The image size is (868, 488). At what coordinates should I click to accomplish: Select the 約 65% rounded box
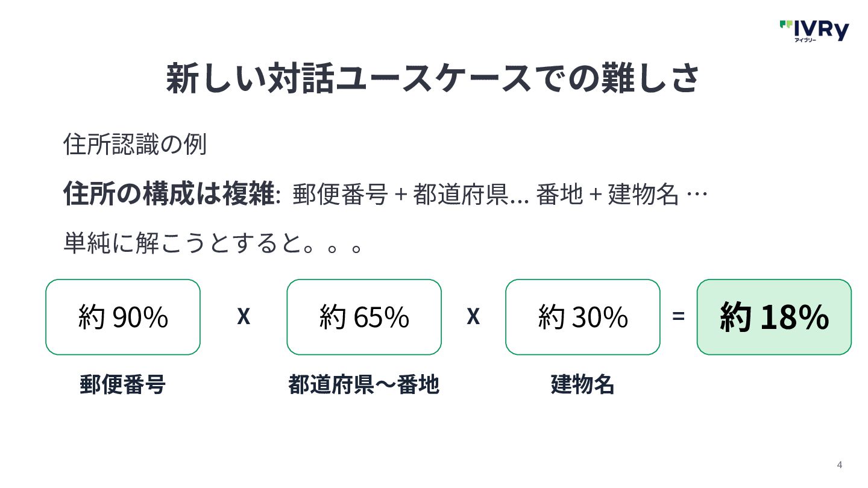(x=364, y=317)
